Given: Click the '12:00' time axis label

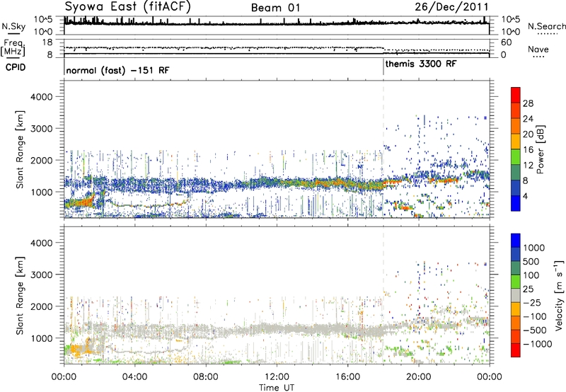Looking at the screenshot, I should click(277, 377).
